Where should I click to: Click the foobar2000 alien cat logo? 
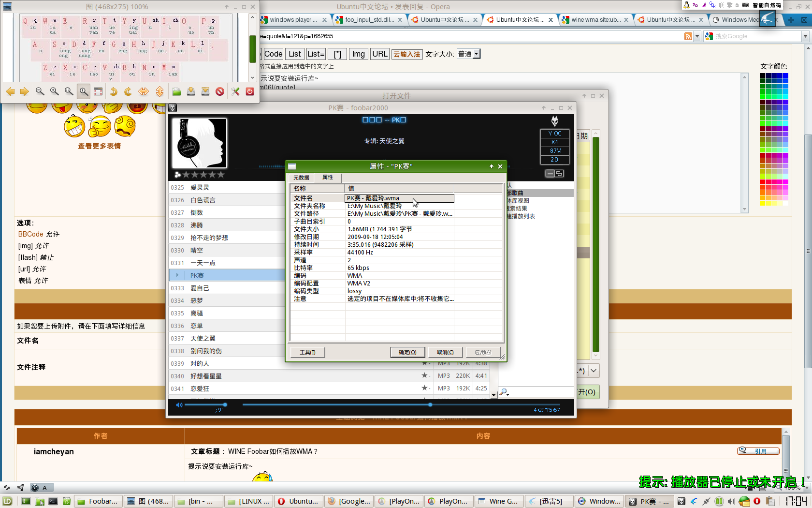point(554,121)
